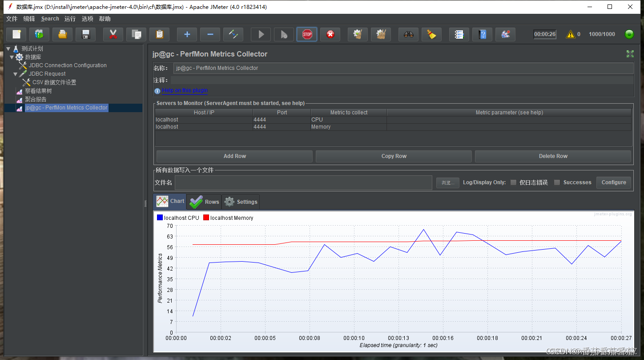Click the Host / IP column header

(204, 113)
